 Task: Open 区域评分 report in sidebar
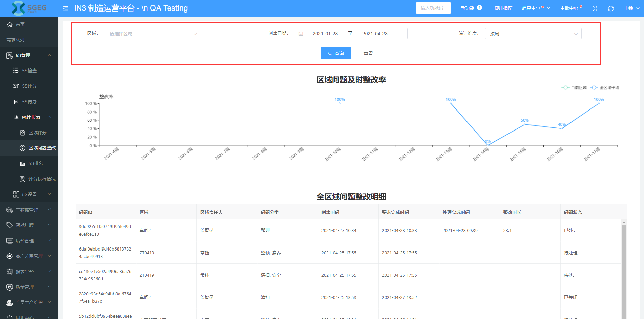coord(37,133)
